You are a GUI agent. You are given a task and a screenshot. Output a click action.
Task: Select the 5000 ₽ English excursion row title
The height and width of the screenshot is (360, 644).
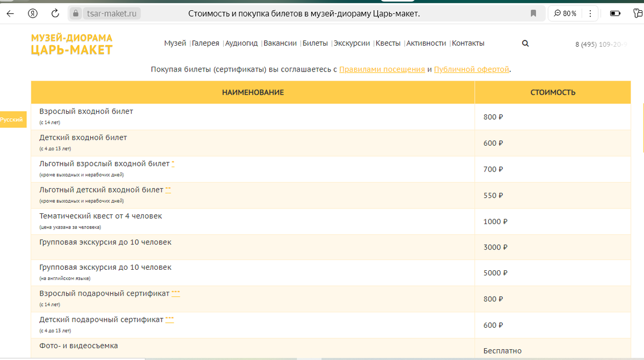point(105,267)
